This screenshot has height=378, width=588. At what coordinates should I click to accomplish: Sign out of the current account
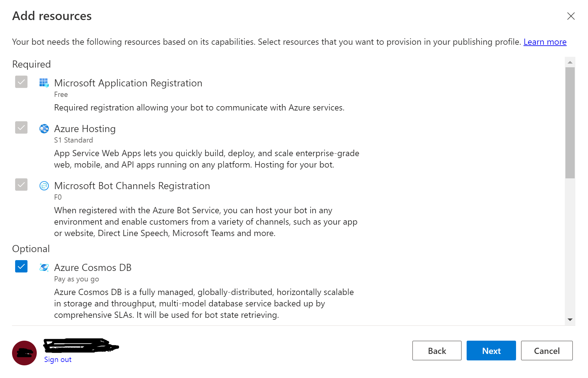[58, 359]
